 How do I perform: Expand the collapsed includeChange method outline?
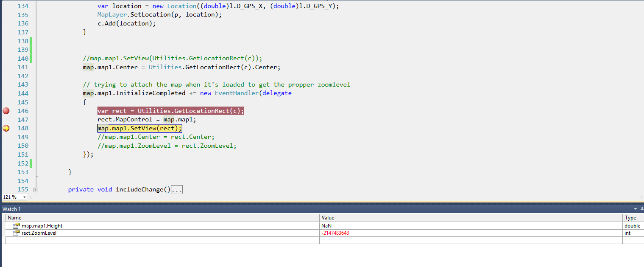point(36,190)
